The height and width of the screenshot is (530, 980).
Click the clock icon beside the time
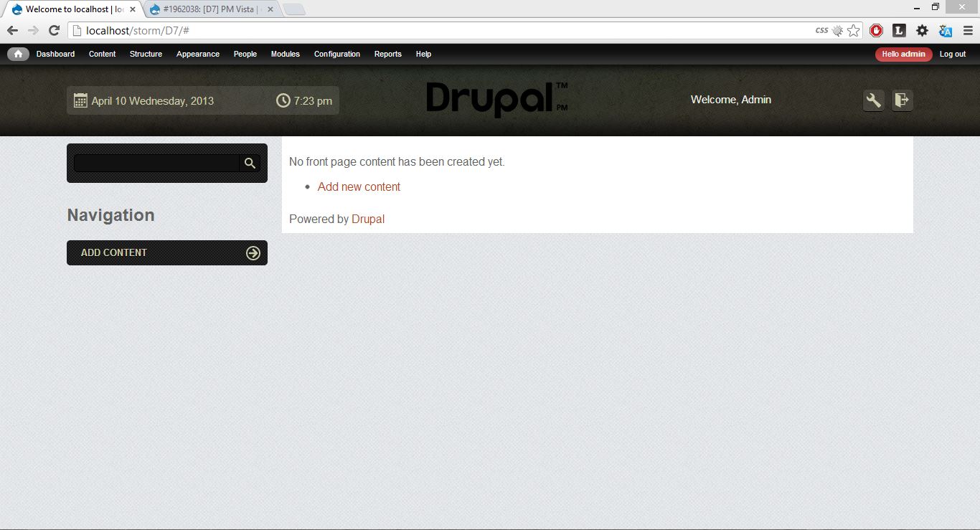pos(283,100)
